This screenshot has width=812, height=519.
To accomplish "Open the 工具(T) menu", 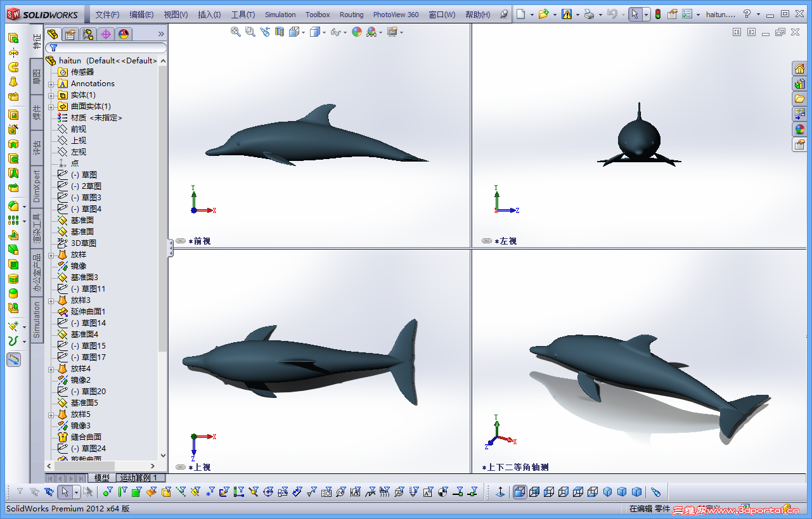I will tap(243, 15).
